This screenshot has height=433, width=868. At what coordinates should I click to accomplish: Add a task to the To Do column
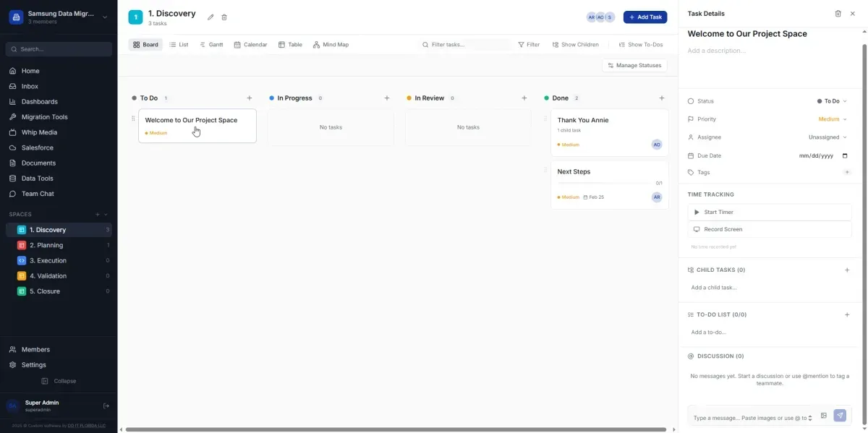tap(250, 98)
